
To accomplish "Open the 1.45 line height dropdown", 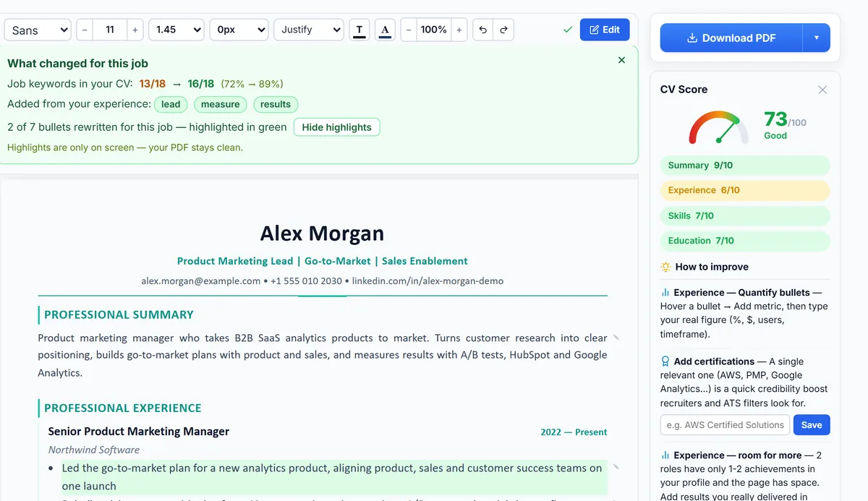I will coord(176,30).
